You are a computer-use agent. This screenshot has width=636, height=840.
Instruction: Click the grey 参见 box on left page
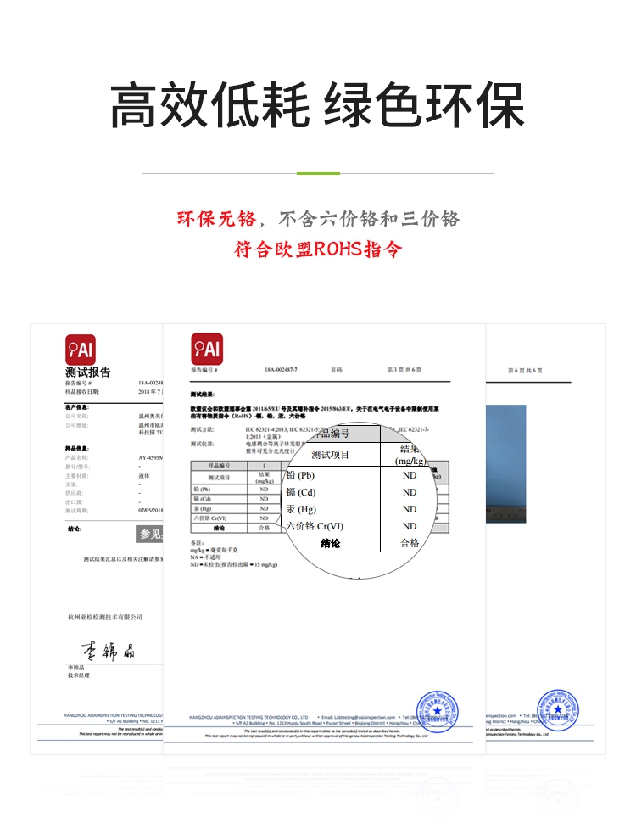(x=149, y=534)
